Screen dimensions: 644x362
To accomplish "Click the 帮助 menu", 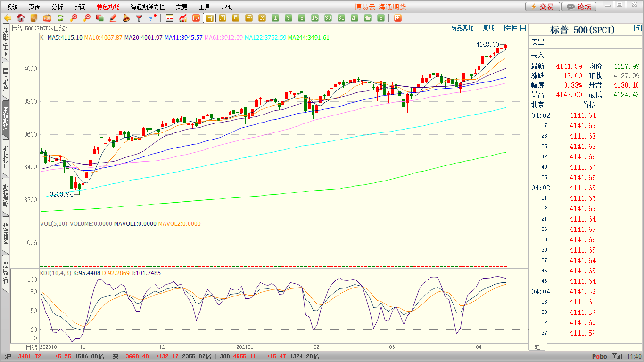I will [x=227, y=7].
